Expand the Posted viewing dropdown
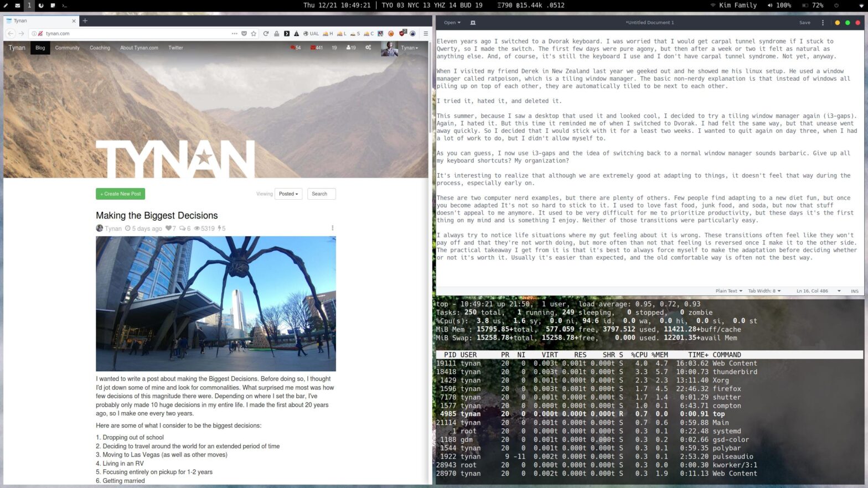 [x=288, y=194]
